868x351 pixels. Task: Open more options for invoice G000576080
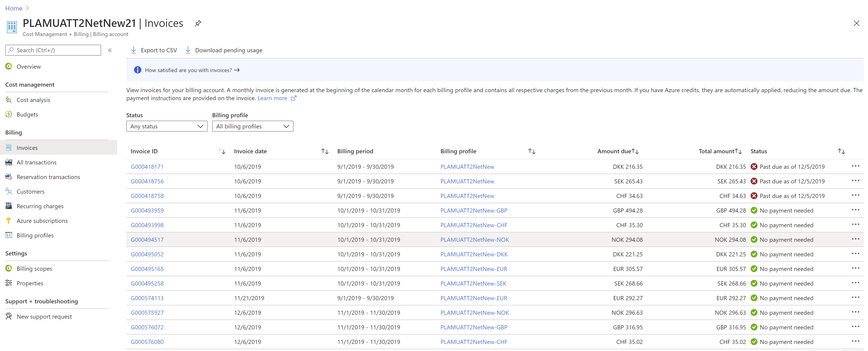(x=855, y=341)
